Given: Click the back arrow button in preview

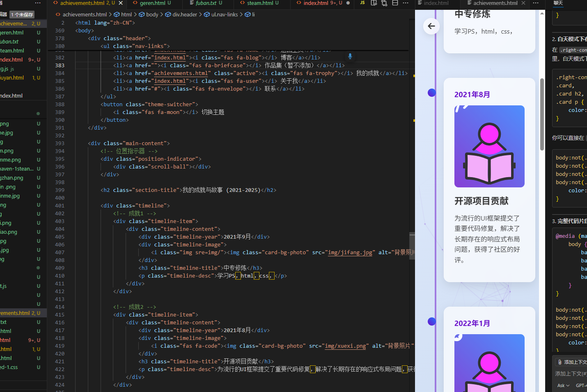Looking at the screenshot, I should point(431,26).
